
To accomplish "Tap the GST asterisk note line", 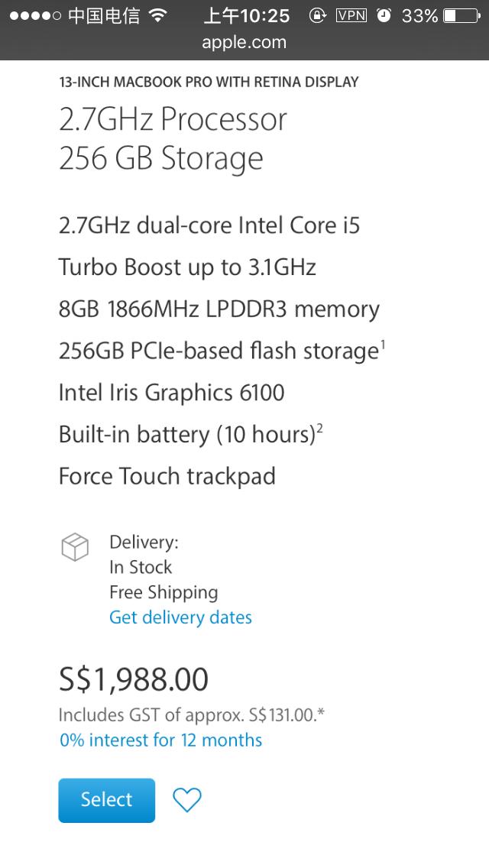I will pyautogui.click(x=192, y=715).
